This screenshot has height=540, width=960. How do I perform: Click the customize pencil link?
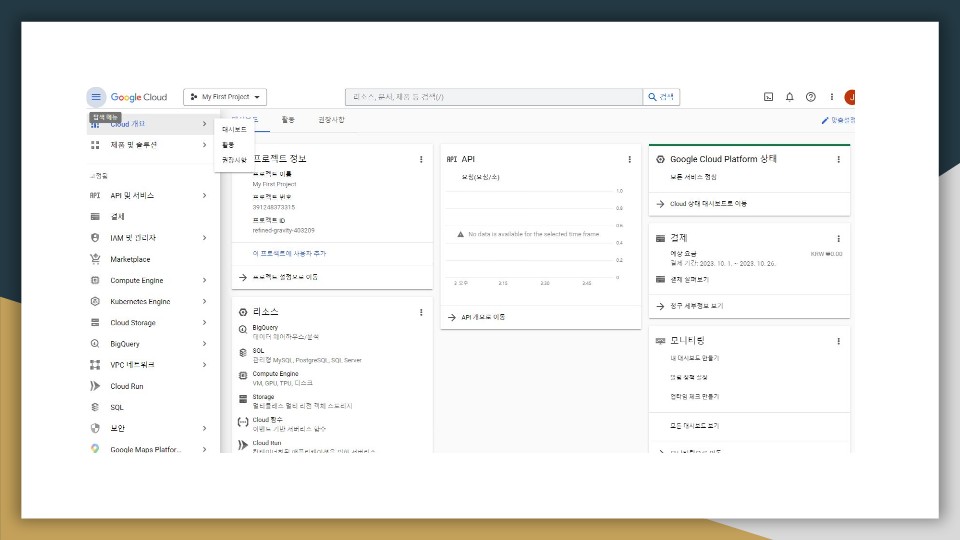838,120
